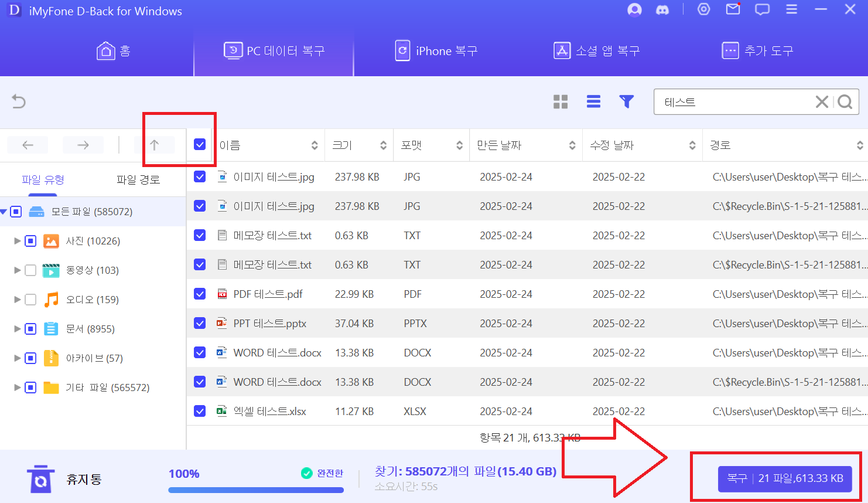
Task: Click the 기타 파일 folder icon
Action: 52,388
